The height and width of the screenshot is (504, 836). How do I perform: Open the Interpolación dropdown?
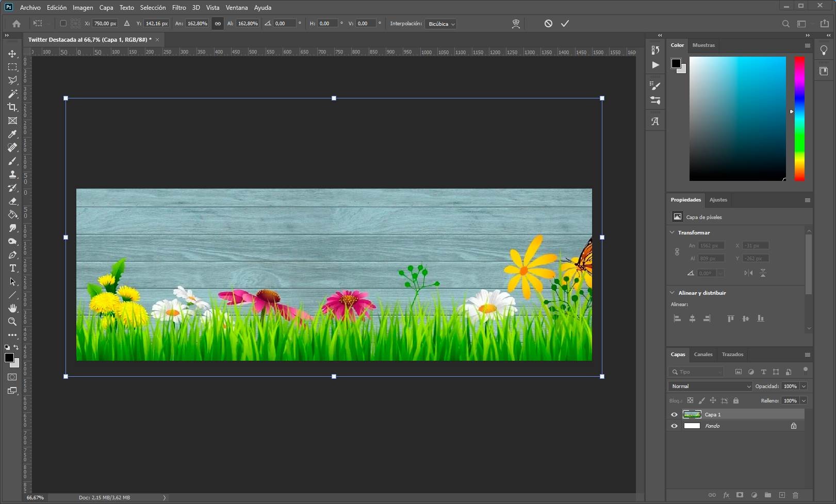pos(440,24)
